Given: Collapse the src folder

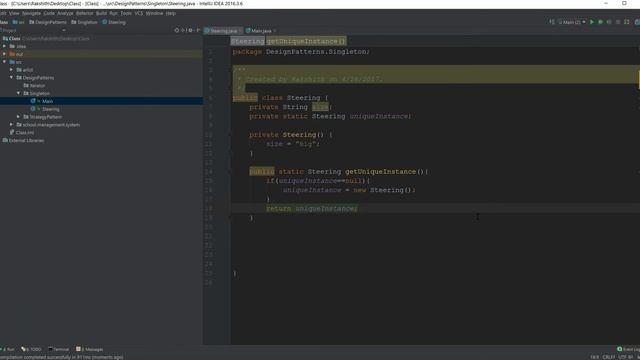Looking at the screenshot, I should (4, 62).
